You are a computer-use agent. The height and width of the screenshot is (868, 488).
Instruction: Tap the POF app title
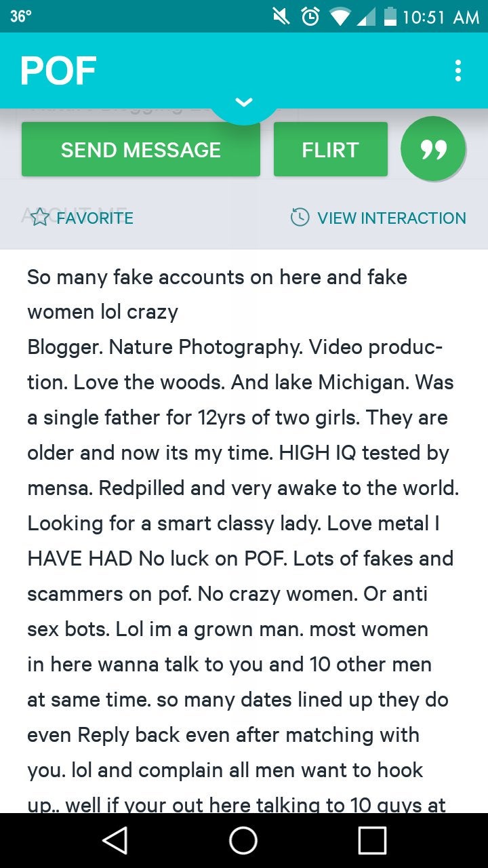point(58,71)
